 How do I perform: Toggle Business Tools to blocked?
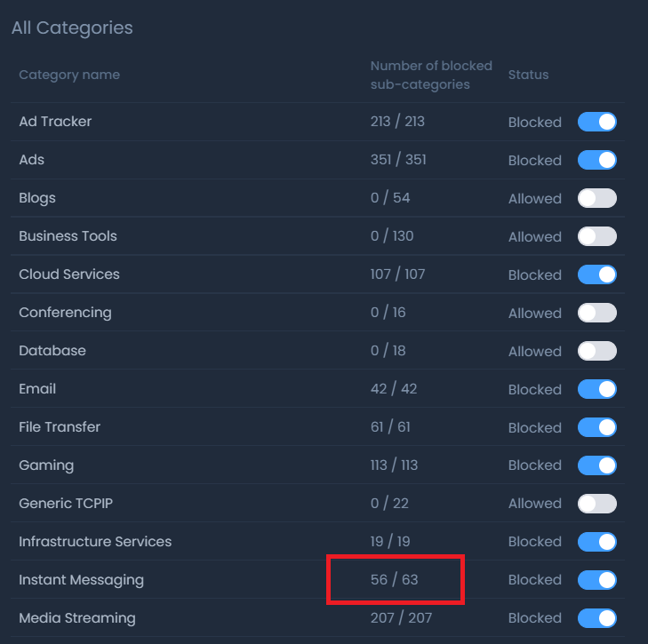coord(596,236)
